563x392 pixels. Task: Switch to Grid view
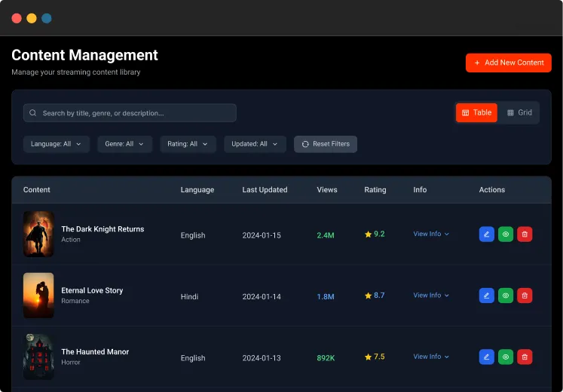[519, 113]
